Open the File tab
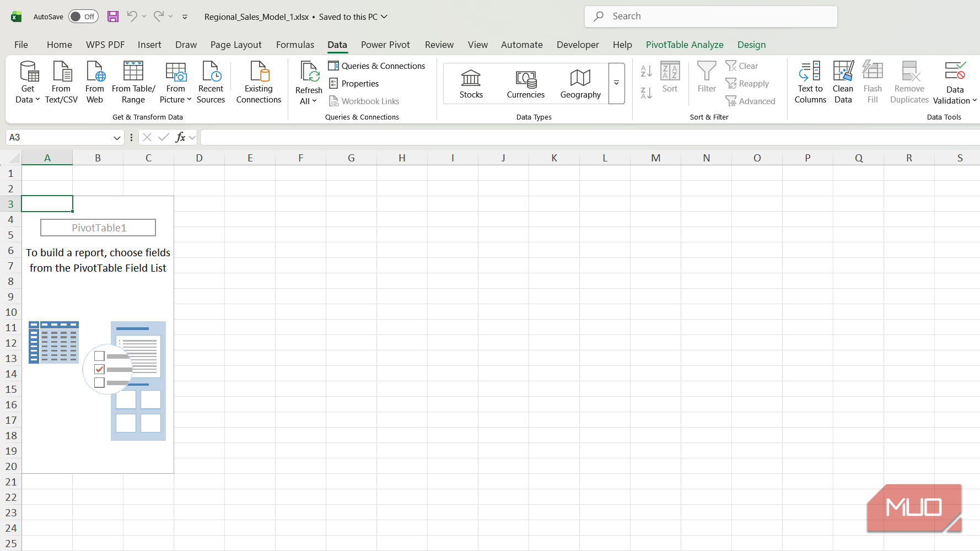The image size is (980, 551). pos(21,45)
